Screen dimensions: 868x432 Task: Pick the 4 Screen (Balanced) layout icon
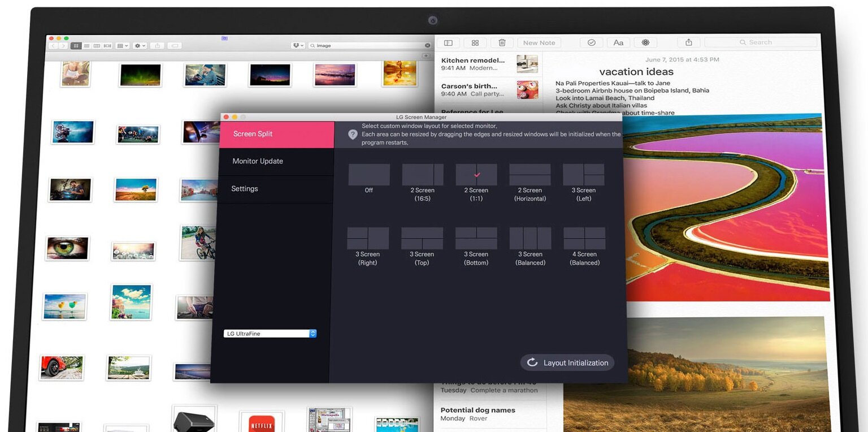pyautogui.click(x=584, y=238)
